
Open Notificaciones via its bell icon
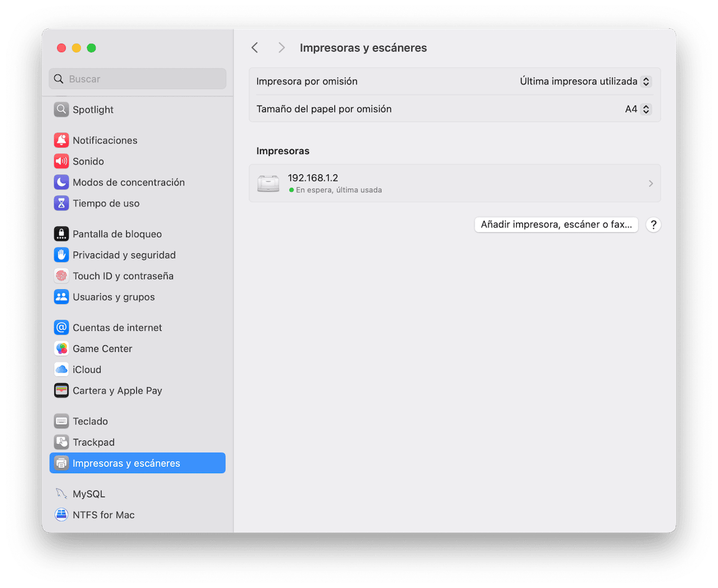pos(61,141)
